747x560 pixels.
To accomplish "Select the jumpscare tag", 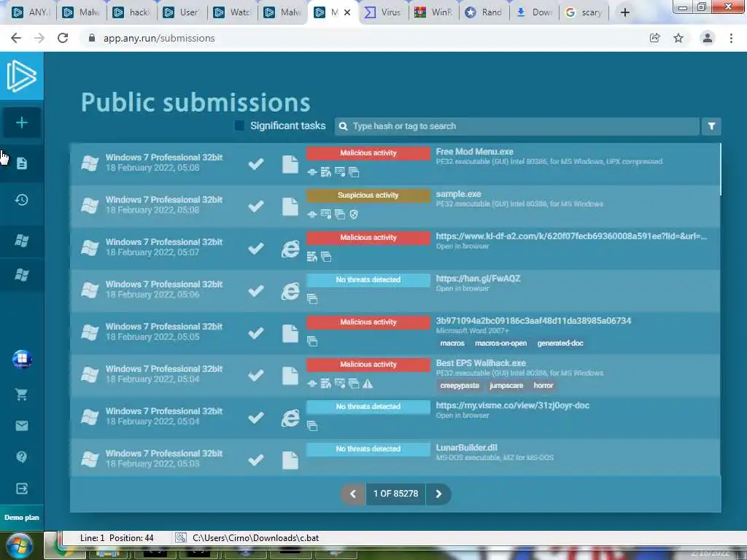I will click(506, 386).
